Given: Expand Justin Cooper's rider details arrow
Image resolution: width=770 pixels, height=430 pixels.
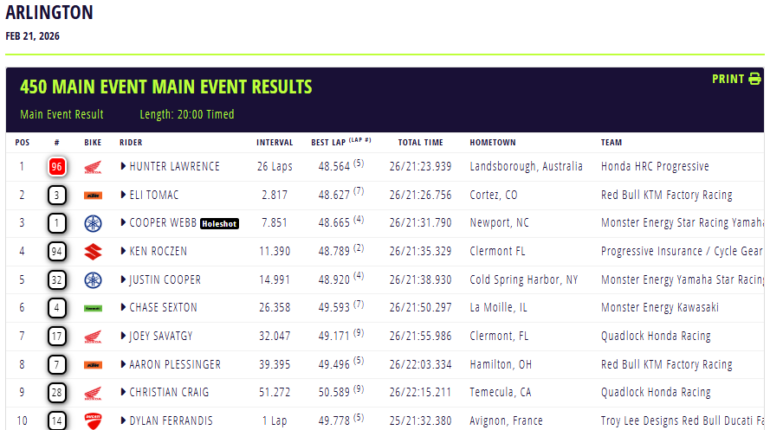Looking at the screenshot, I should [123, 280].
